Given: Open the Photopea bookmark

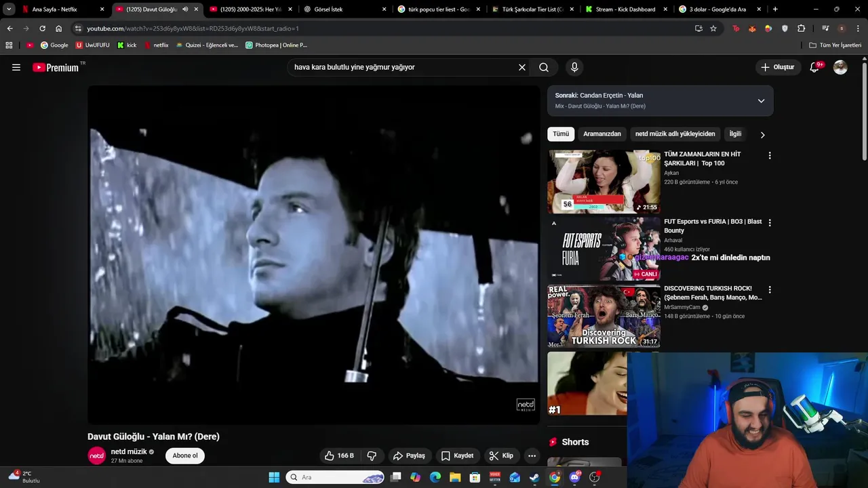Looking at the screenshot, I should coord(276,45).
